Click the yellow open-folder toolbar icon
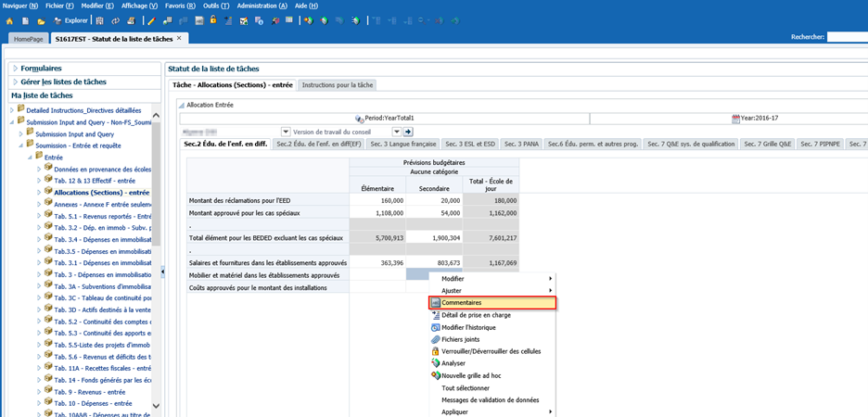Image resolution: width=868 pixels, height=417 pixels. click(41, 20)
